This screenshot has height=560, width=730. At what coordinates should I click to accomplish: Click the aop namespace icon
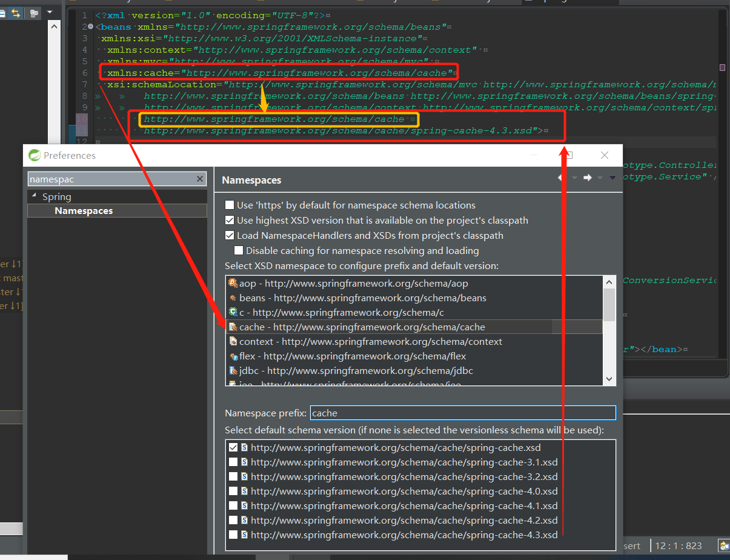tap(233, 283)
